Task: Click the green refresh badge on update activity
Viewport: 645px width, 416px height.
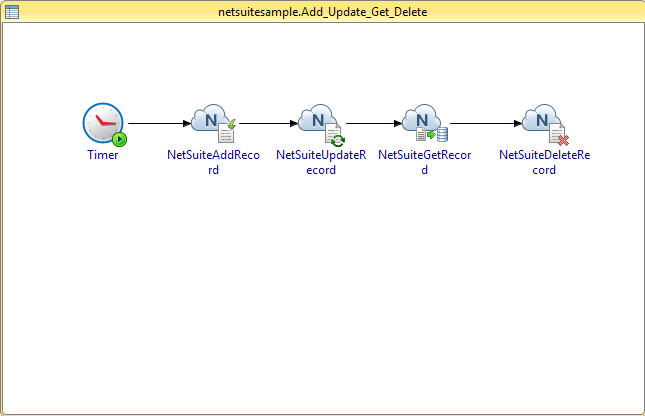Action: click(337, 141)
